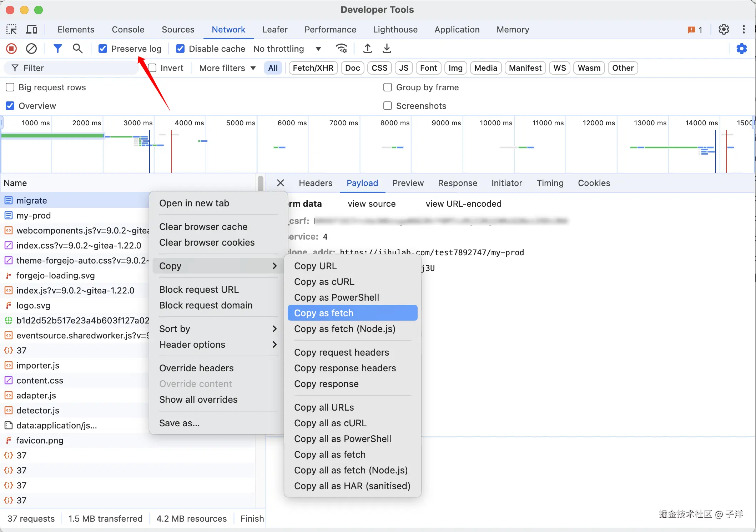Open the network conditions Wi-Fi icon
This screenshot has width=756, height=532.
[x=342, y=49]
